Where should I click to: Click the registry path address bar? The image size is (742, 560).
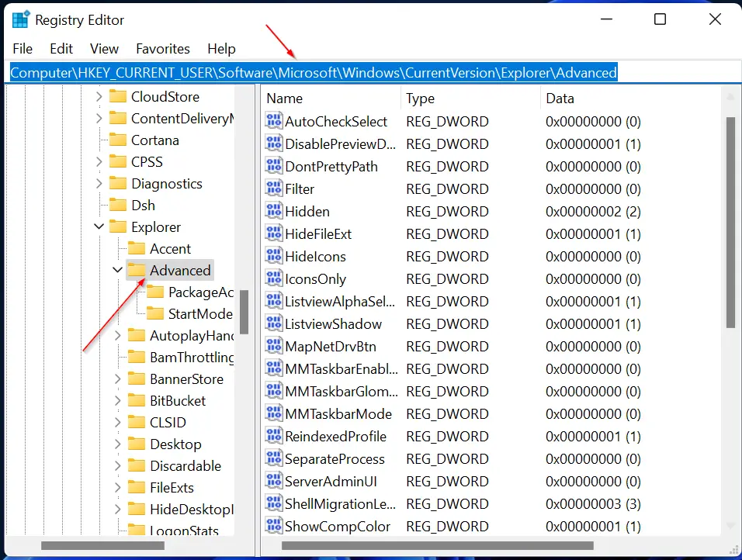(374, 72)
